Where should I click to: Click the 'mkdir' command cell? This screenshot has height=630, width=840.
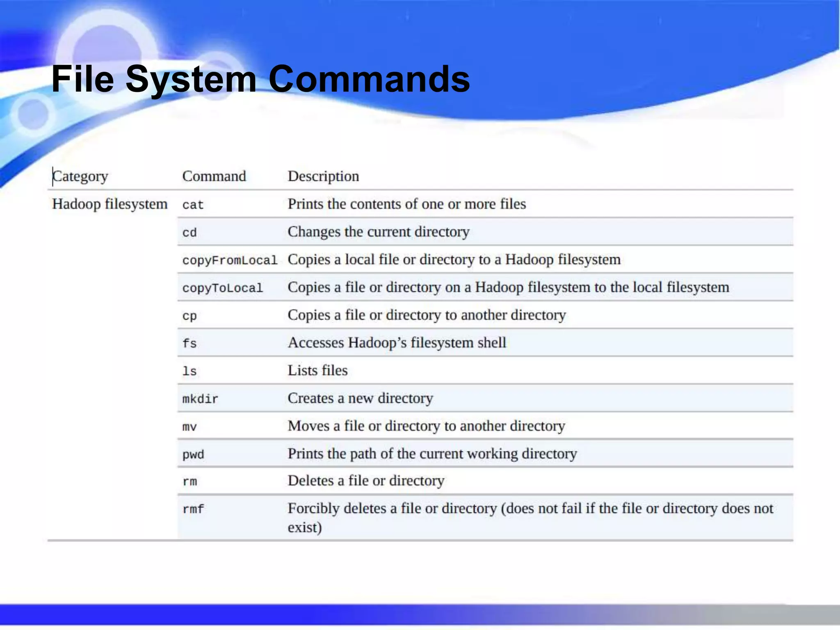[200, 399]
